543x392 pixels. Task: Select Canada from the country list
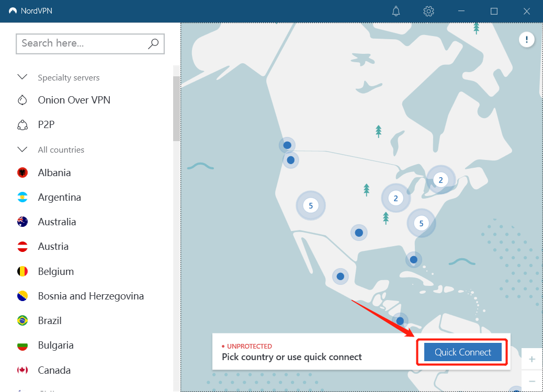pos(54,371)
